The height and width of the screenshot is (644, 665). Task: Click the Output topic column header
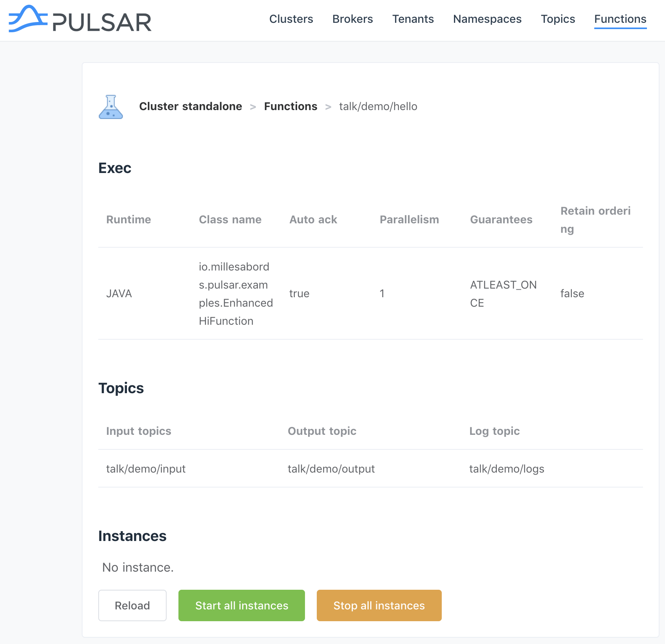click(x=322, y=431)
